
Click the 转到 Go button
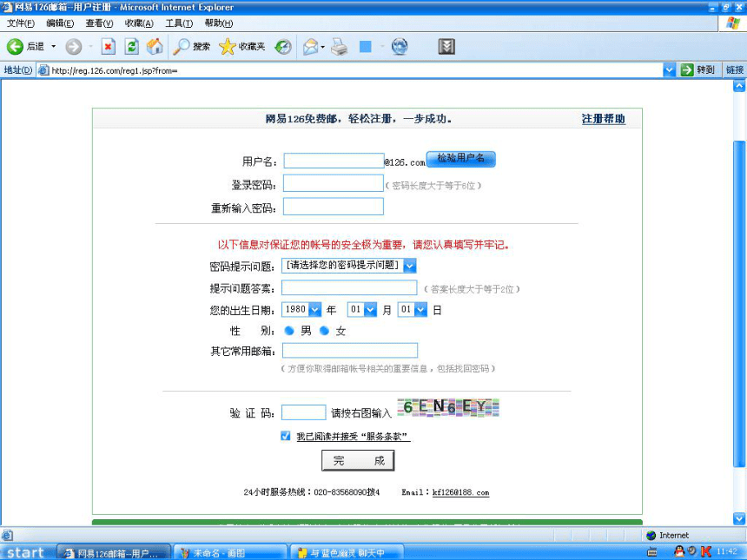(699, 70)
